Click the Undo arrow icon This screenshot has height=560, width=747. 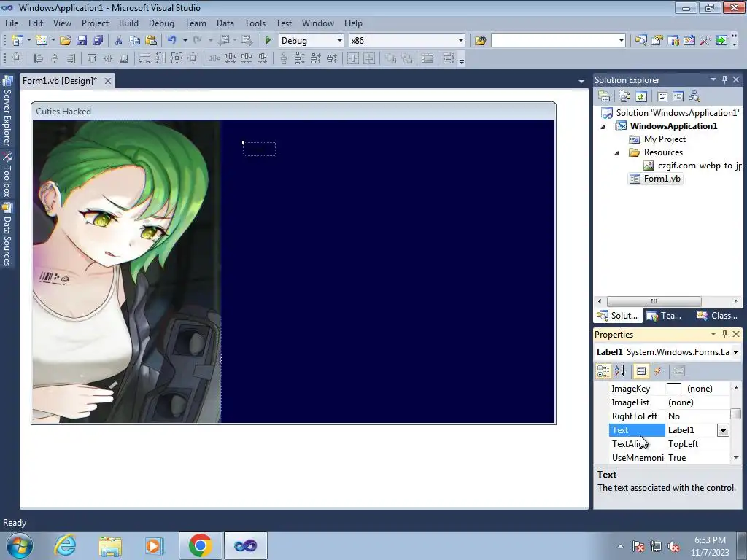pyautogui.click(x=172, y=41)
